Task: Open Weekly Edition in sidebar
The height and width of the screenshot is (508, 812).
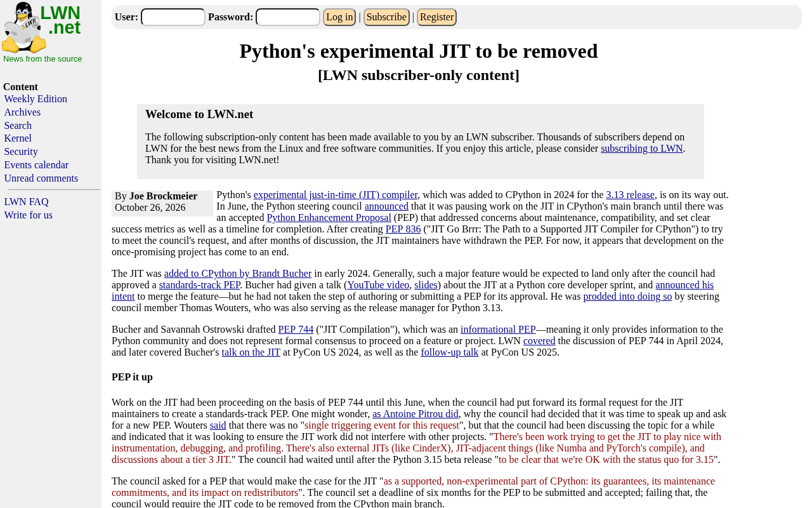Action: (x=36, y=99)
